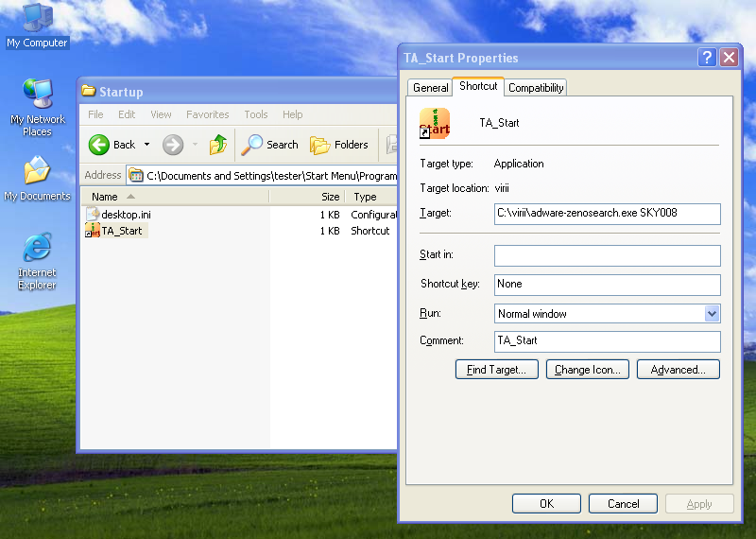Sort by Size column header

pyautogui.click(x=308, y=197)
